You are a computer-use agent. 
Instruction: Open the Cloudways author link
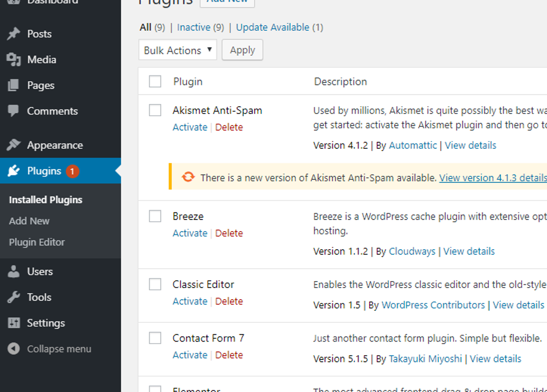tap(412, 251)
